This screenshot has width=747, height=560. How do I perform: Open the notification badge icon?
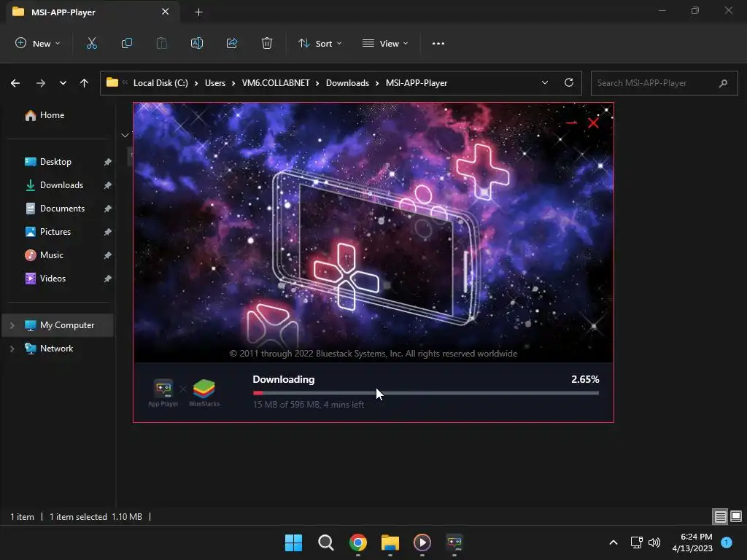click(x=727, y=542)
